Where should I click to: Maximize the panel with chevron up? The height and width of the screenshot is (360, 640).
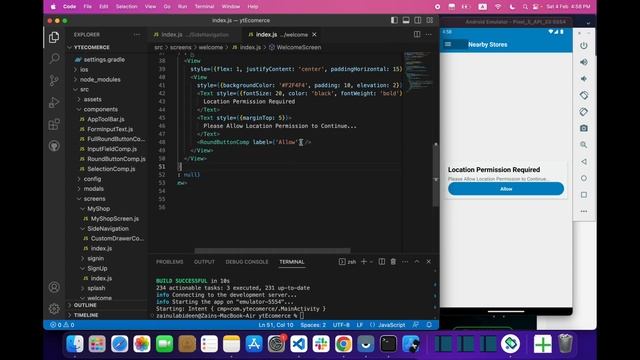pos(417,262)
